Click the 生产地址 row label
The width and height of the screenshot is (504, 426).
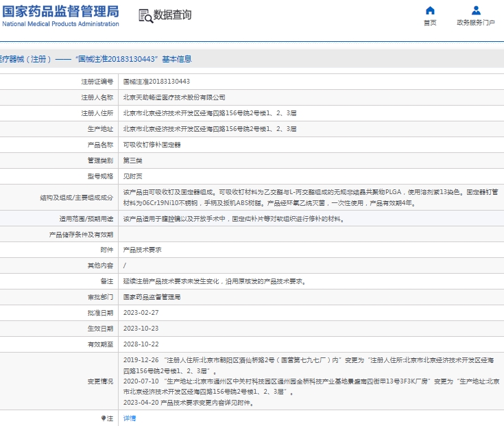[x=100, y=129]
